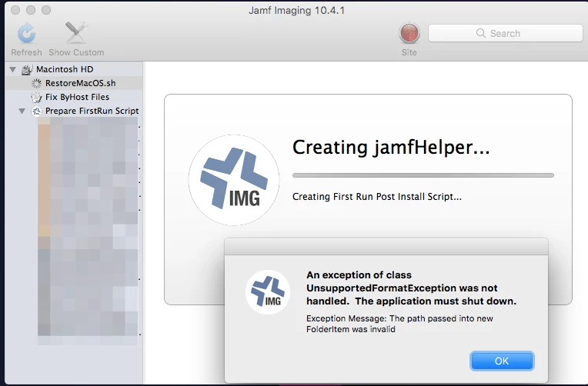
Task: Click the 'Exception Message' detail text
Action: (x=399, y=324)
